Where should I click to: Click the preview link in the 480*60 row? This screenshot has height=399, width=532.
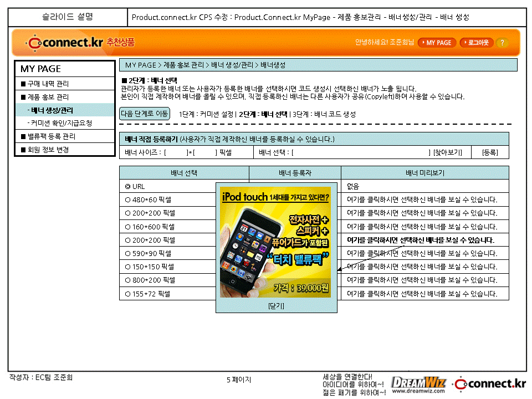coord(422,200)
